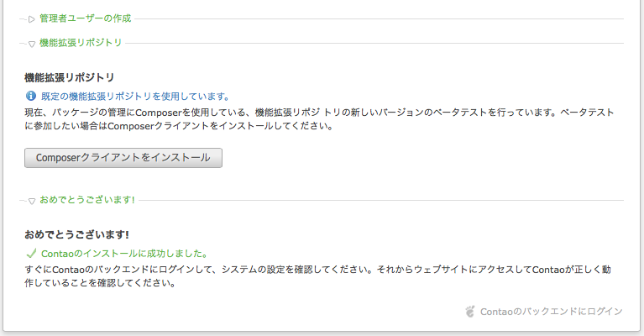
Task: Install the Composer client button
Action: pyautogui.click(x=123, y=158)
